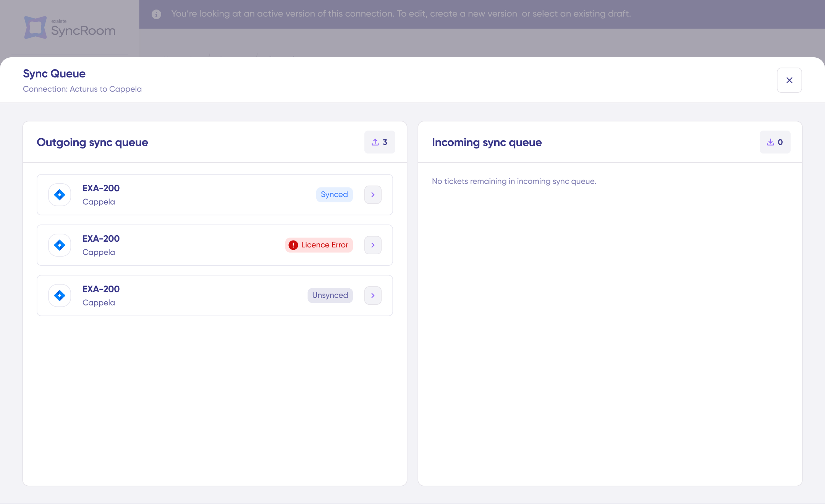Click "create a new version" in banner
This screenshot has width=825, height=504.
coord(473,14)
